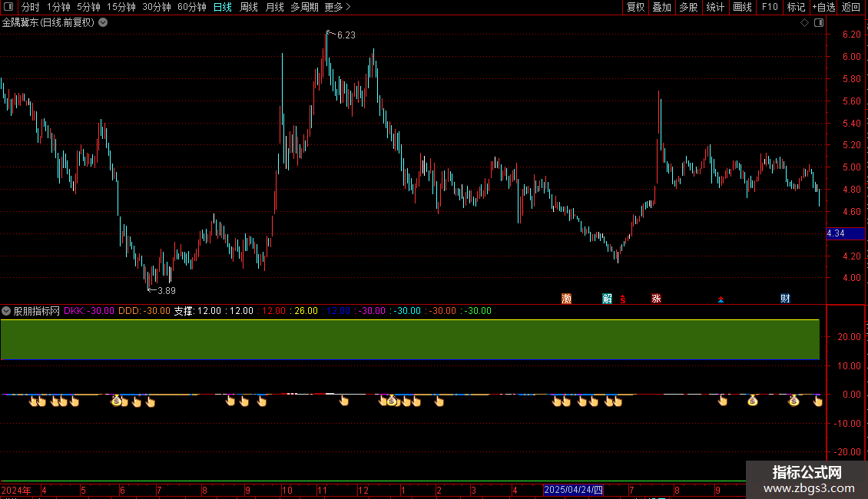Click the -10.00 indicator axis label
The image size is (868, 499).
pos(848,424)
